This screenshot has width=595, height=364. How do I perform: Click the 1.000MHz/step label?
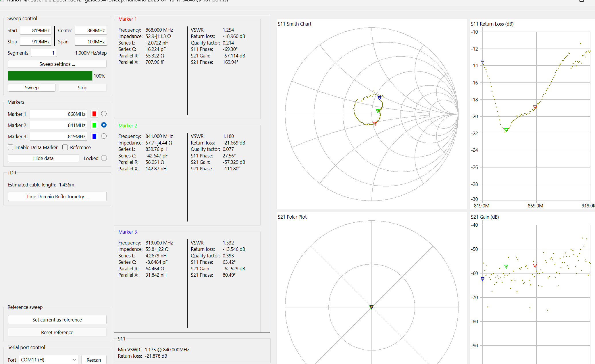tap(91, 53)
